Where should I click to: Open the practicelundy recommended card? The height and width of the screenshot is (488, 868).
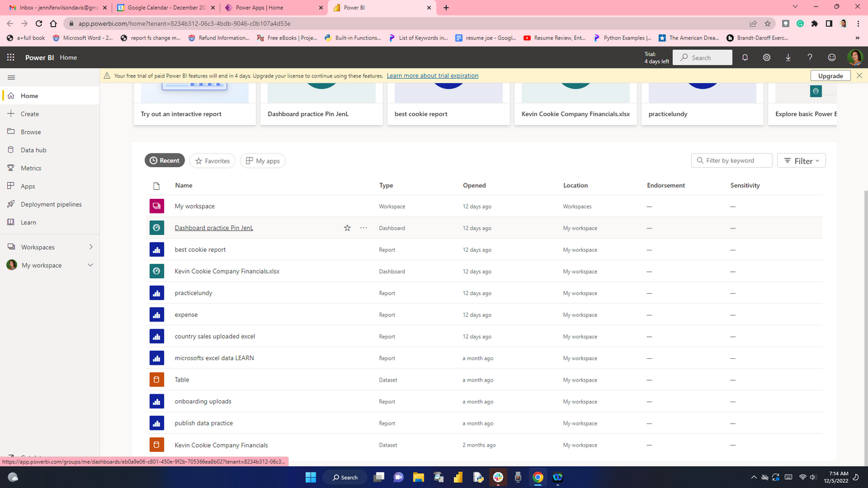pos(702,103)
